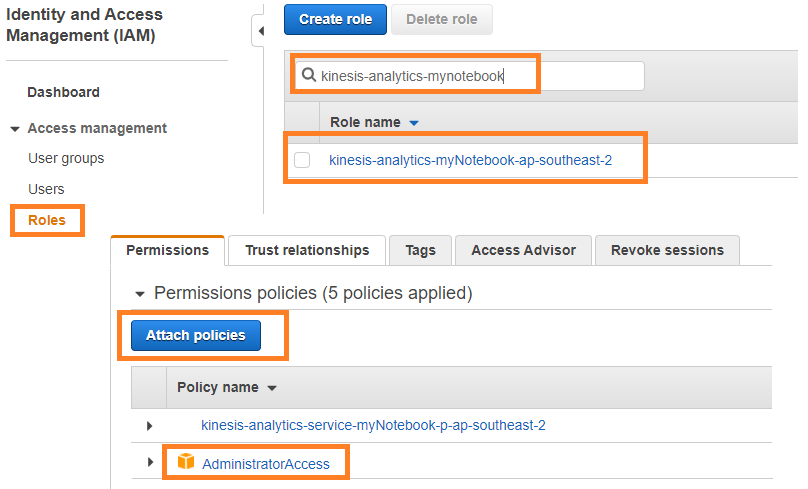This screenshot has width=808, height=489.
Task: Focus the role search input field
Action: point(470,76)
